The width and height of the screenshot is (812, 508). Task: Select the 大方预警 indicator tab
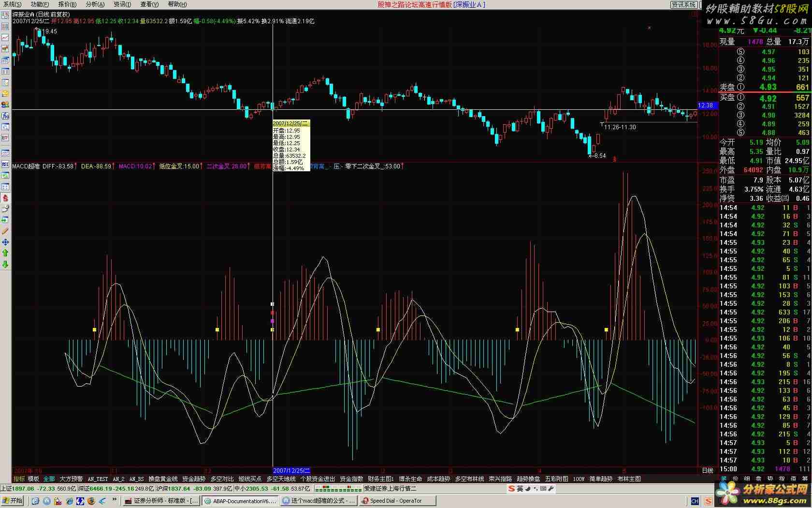[72, 479]
